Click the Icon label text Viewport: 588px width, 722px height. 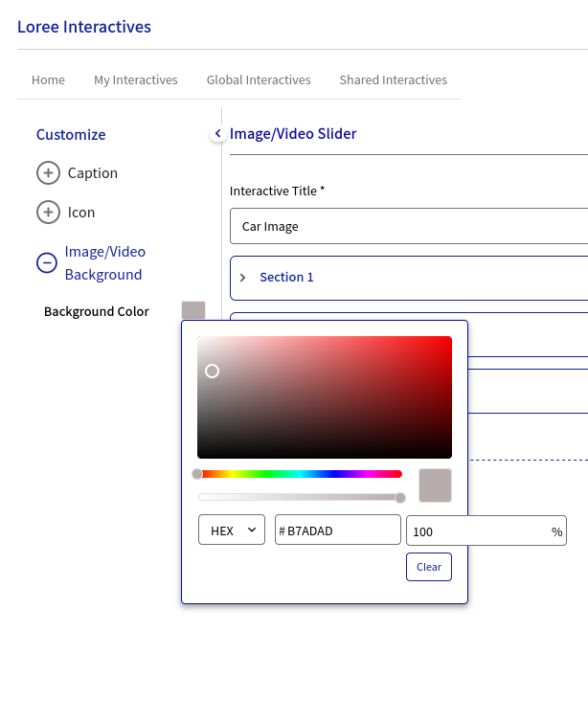pos(81,213)
